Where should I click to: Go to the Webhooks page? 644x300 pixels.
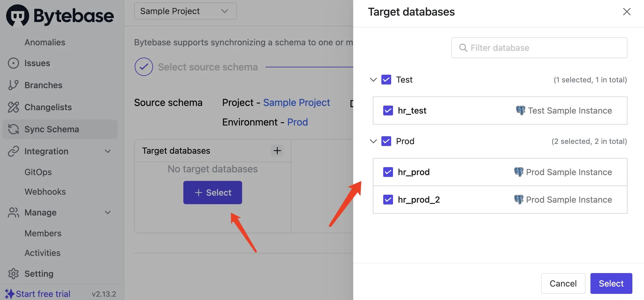45,192
